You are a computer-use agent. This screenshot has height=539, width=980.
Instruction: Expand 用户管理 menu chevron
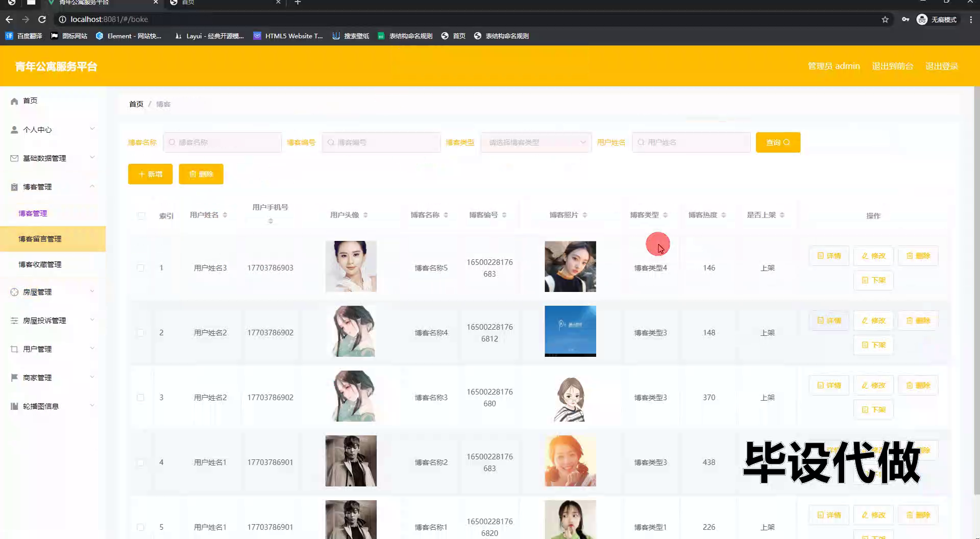click(92, 348)
